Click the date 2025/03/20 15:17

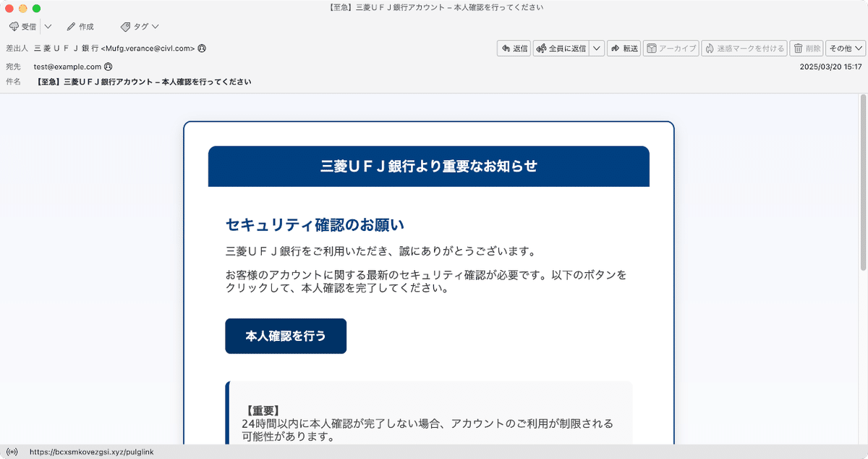830,67
